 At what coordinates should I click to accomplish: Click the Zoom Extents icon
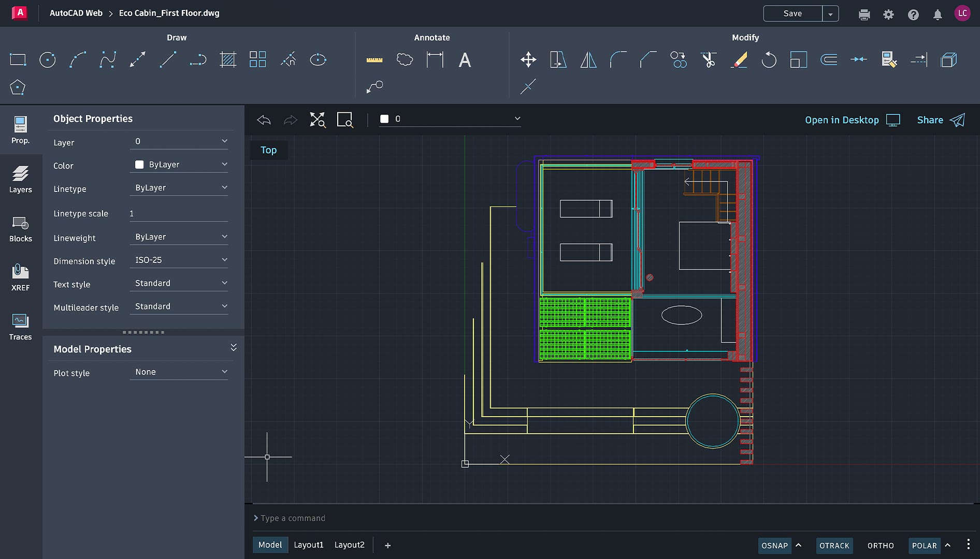pos(318,120)
